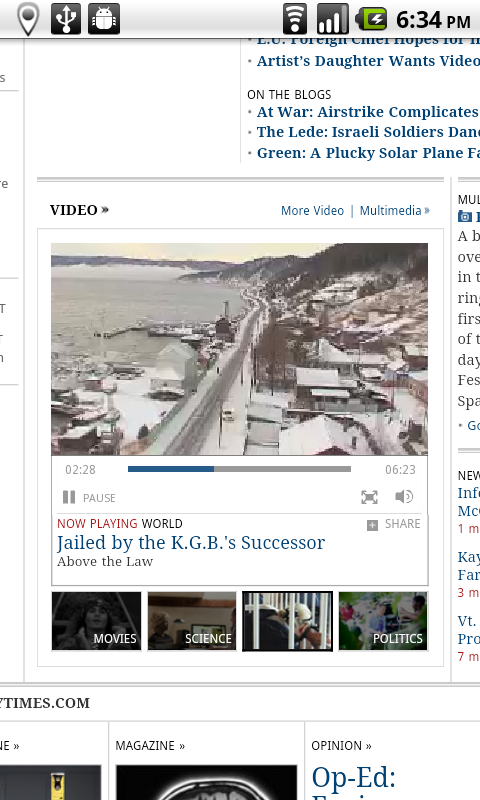Seek along the video progress bar
The width and height of the screenshot is (480, 800).
pos(239,469)
